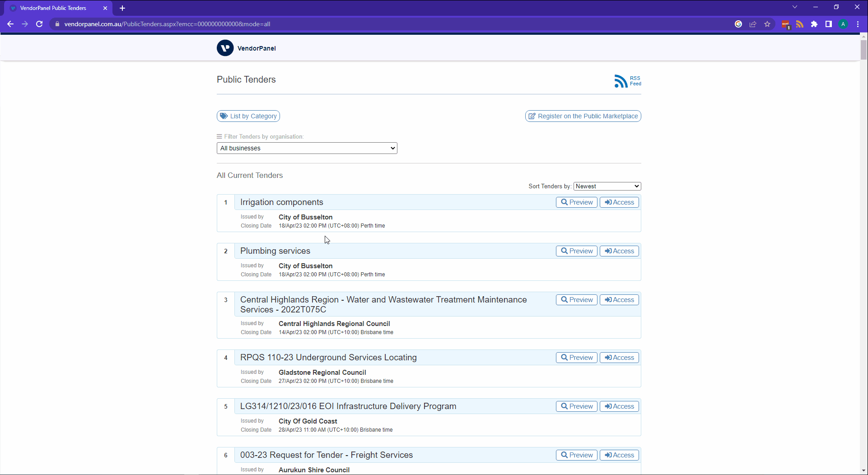
Task: Open the RSS Feed icon
Action: 627,81
